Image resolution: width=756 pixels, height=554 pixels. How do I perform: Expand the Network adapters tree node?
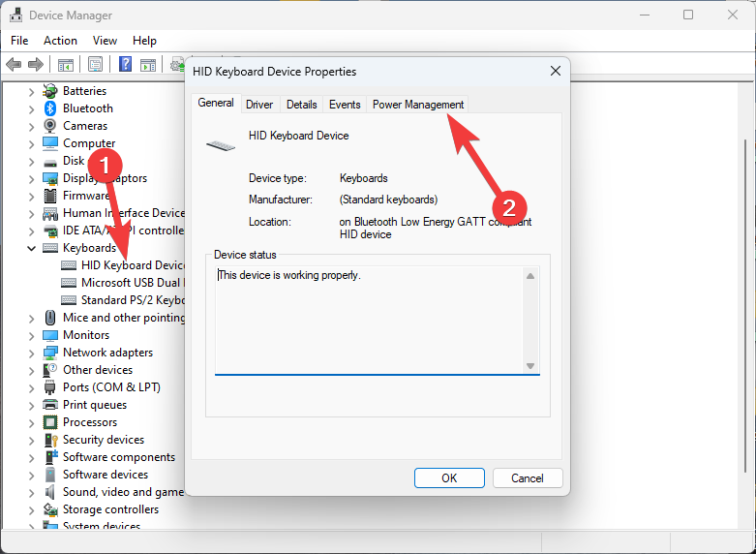[x=31, y=354]
